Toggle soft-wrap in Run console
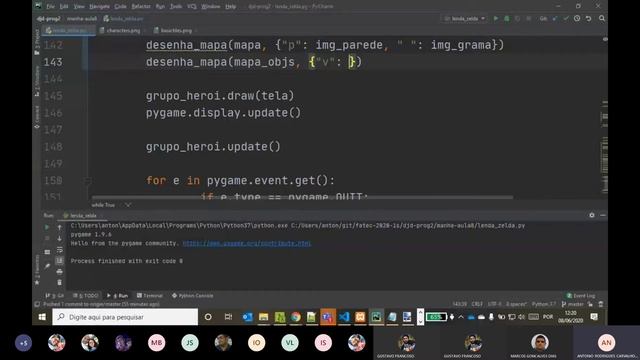This screenshot has width=640, height=360. pyautogui.click(x=60, y=249)
